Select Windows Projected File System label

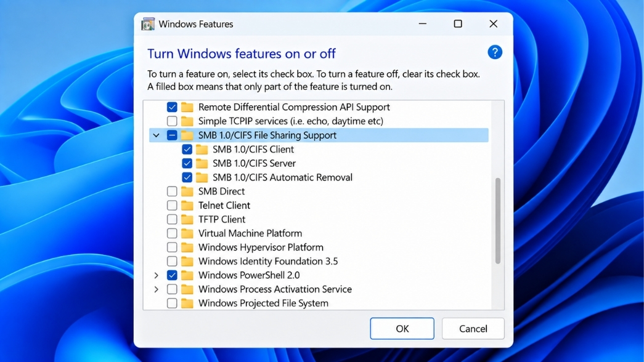point(263,303)
